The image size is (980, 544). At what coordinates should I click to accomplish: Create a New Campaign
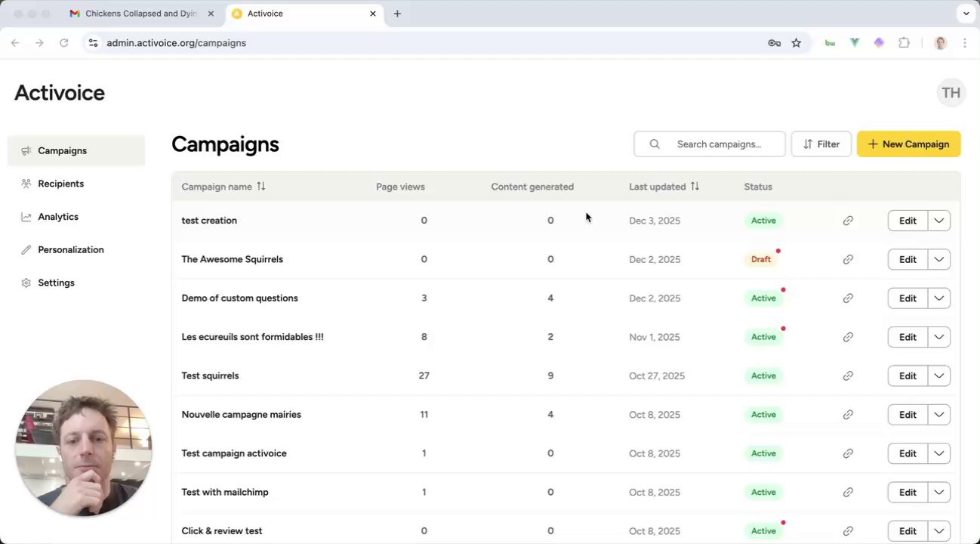click(x=908, y=144)
